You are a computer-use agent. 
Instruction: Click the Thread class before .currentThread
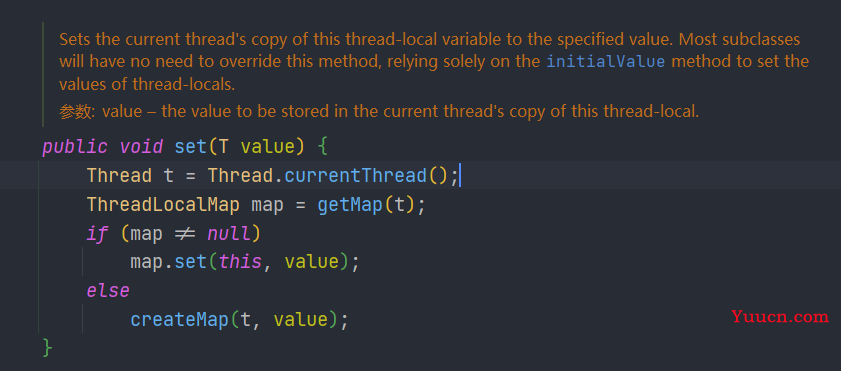(240, 175)
